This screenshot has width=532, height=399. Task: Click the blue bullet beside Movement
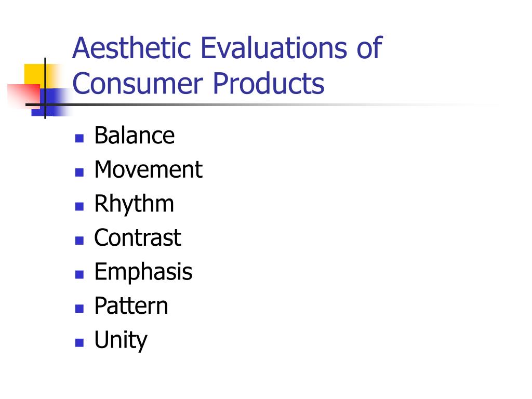[x=79, y=172]
